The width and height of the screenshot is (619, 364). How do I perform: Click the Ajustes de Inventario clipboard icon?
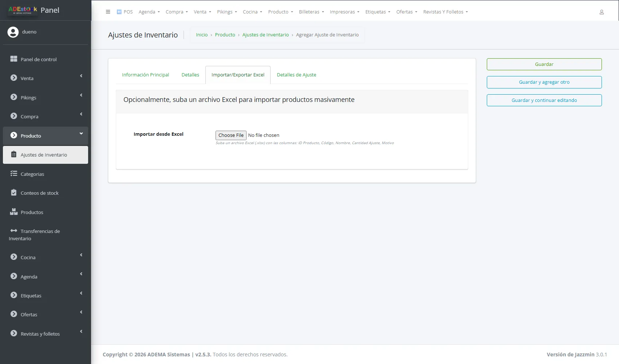[14, 154]
